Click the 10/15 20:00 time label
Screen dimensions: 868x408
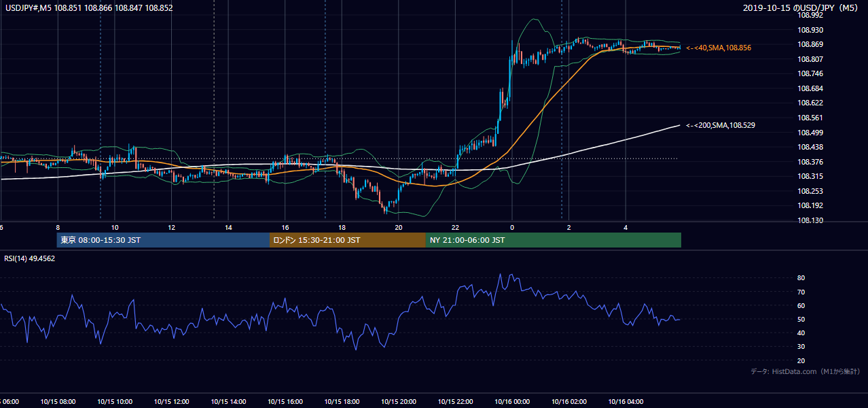click(399, 401)
